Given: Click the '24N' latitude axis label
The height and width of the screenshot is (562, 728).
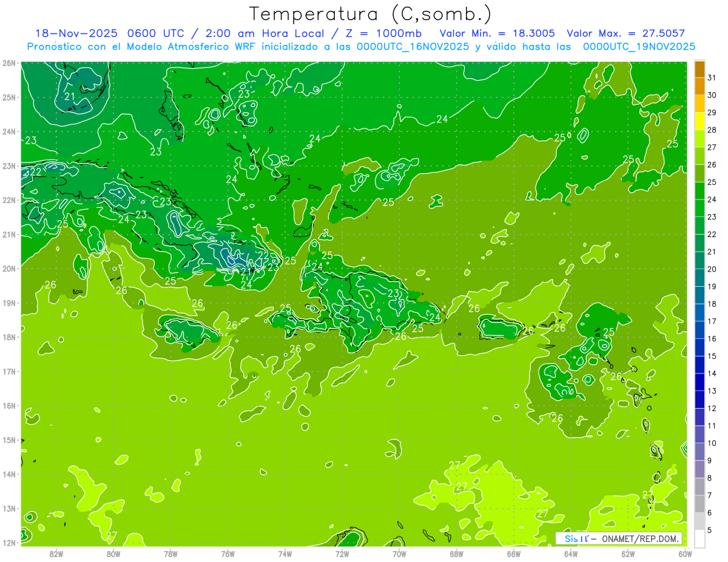Looking at the screenshot, I should coord(9,132).
